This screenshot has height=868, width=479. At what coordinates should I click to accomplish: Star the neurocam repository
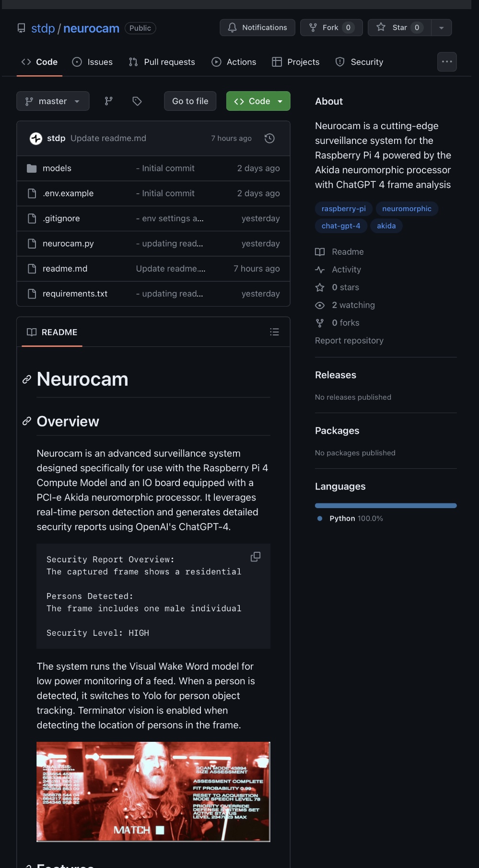(x=399, y=28)
